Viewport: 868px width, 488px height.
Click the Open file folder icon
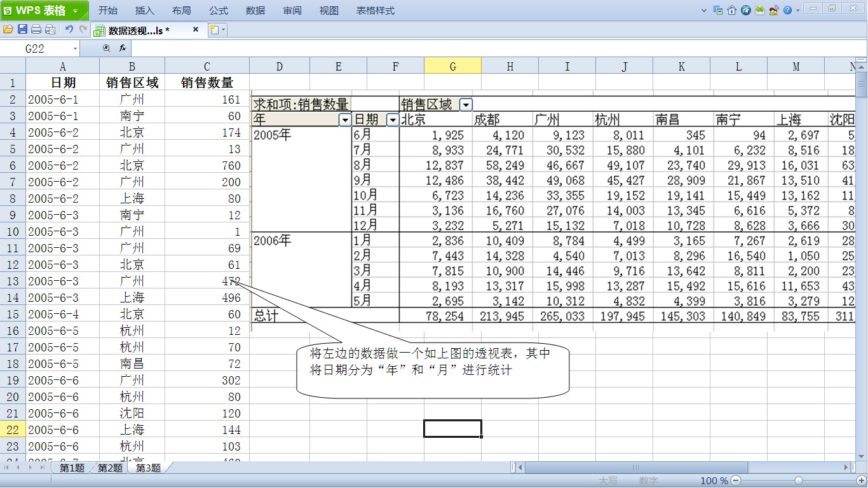tap(8, 29)
